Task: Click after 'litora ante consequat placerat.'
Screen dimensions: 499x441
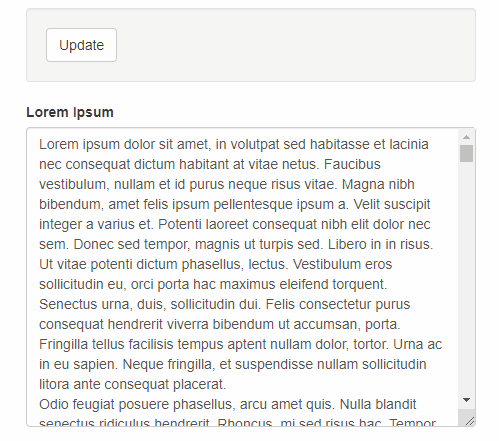Action: click(227, 384)
